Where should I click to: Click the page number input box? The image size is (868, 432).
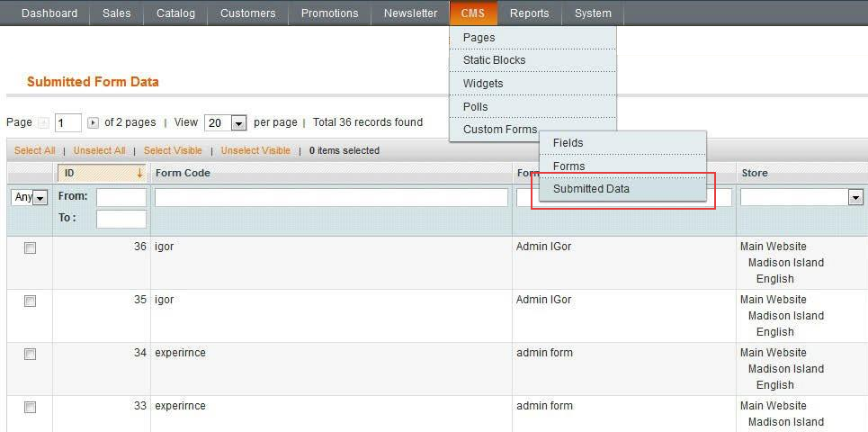point(67,123)
